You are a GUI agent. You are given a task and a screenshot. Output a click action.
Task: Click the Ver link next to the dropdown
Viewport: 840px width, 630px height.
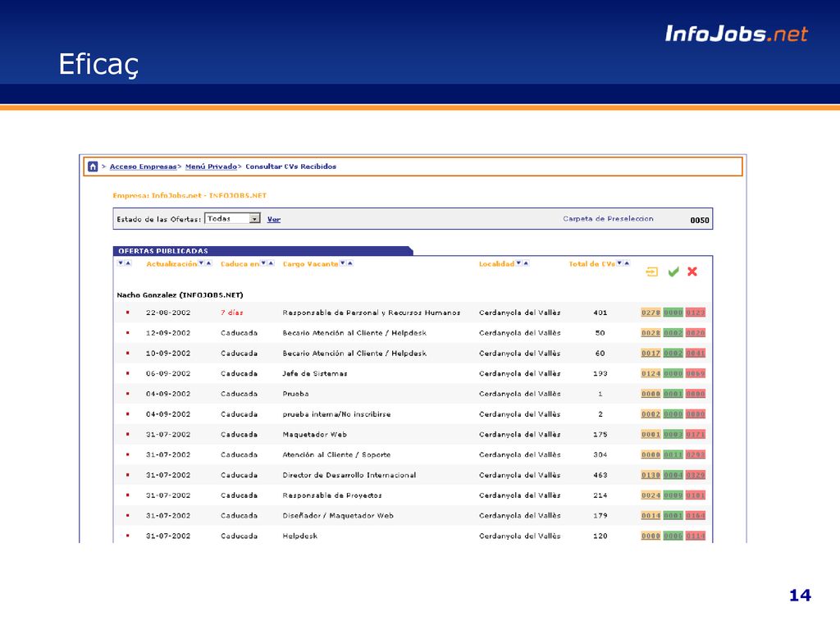click(274, 219)
